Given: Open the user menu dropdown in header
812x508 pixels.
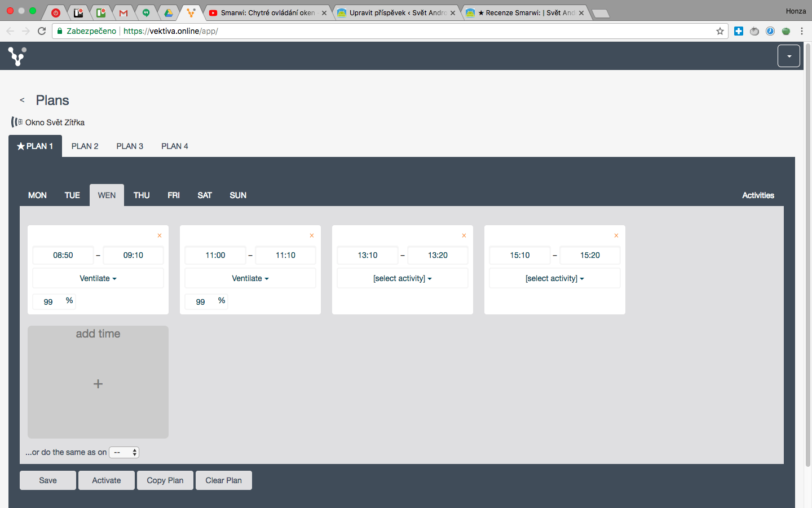Looking at the screenshot, I should [x=789, y=56].
